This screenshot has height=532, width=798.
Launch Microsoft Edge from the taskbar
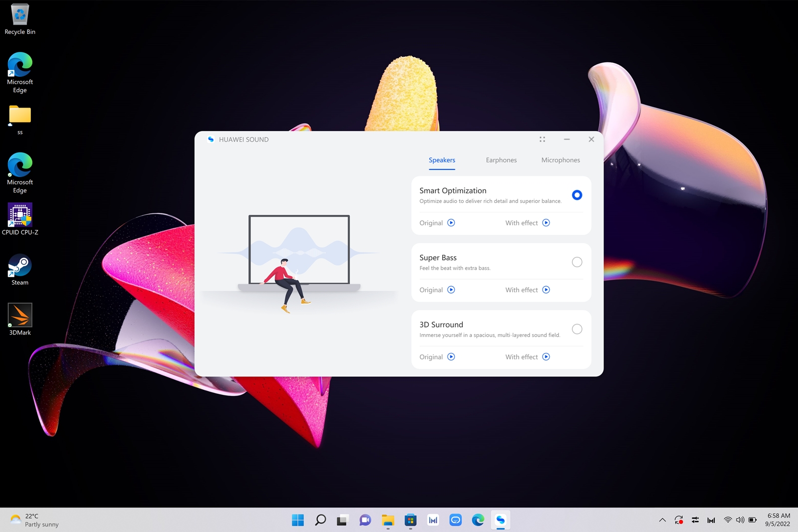coord(478,520)
